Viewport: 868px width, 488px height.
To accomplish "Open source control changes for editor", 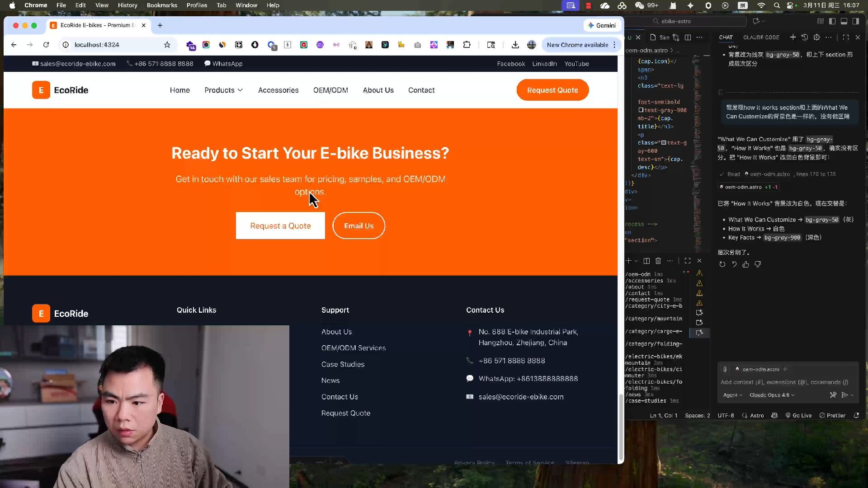I will (x=676, y=37).
